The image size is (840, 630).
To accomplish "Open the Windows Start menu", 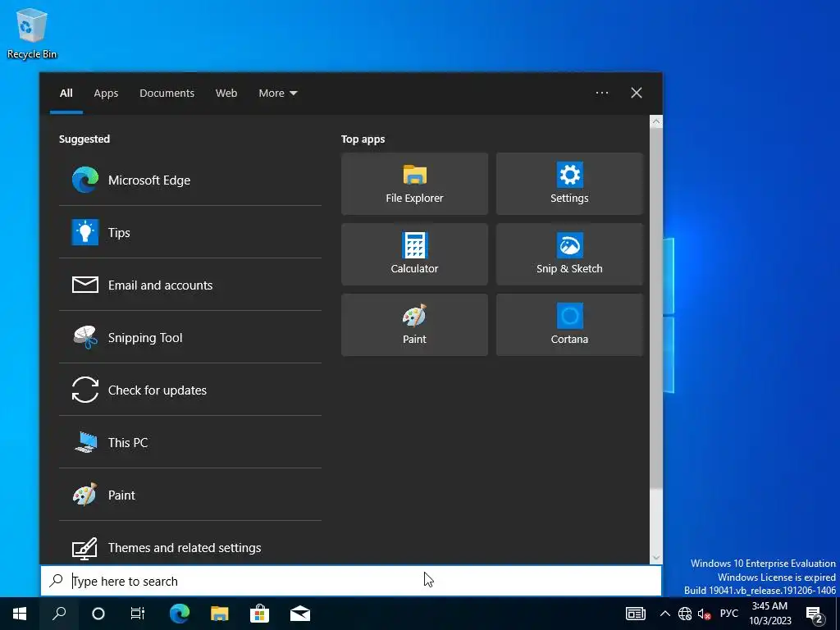I will pyautogui.click(x=20, y=614).
